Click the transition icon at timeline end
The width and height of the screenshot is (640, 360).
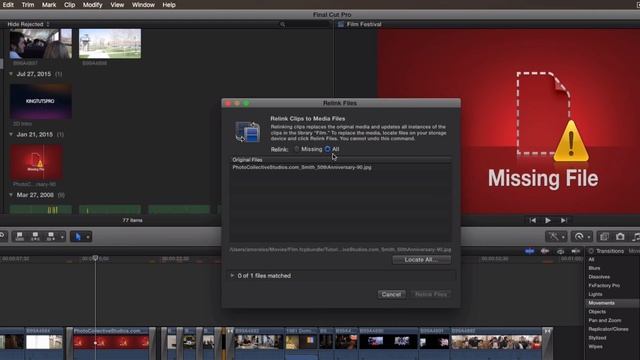[547, 331]
